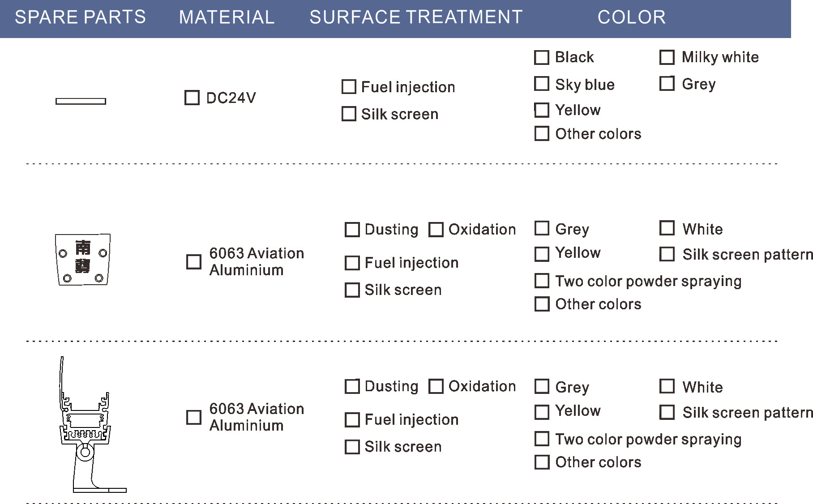Enable the Sky blue color option
The height and width of the screenshot is (504, 813).
tap(542, 84)
